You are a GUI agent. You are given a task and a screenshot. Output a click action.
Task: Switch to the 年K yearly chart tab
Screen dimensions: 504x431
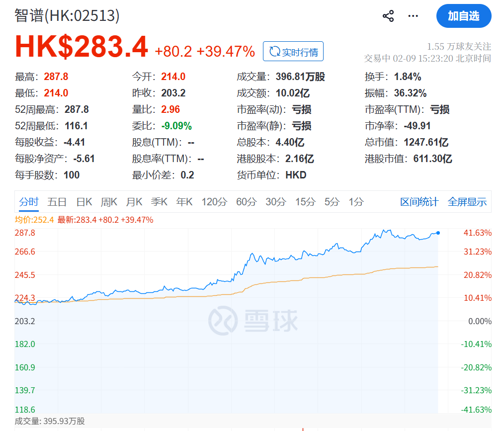(184, 202)
